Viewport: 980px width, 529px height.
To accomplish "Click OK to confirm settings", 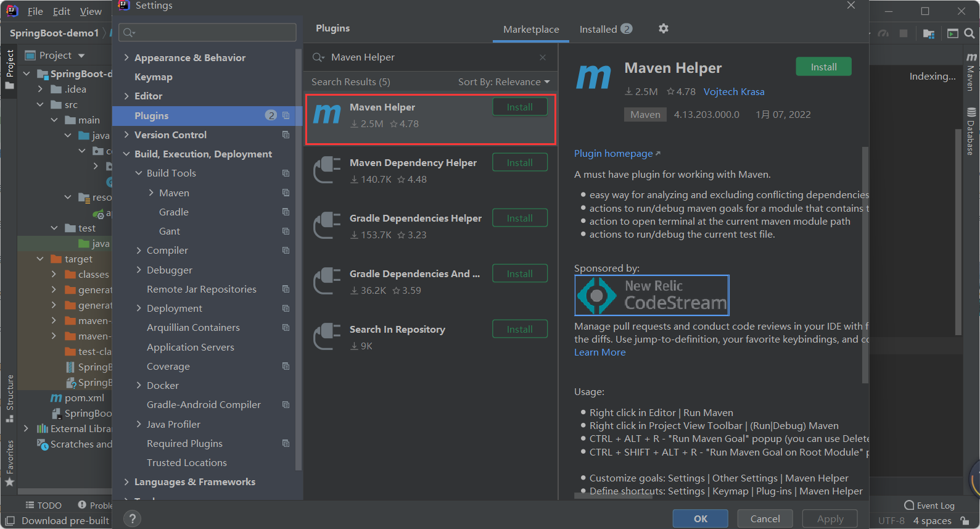I will (x=701, y=519).
